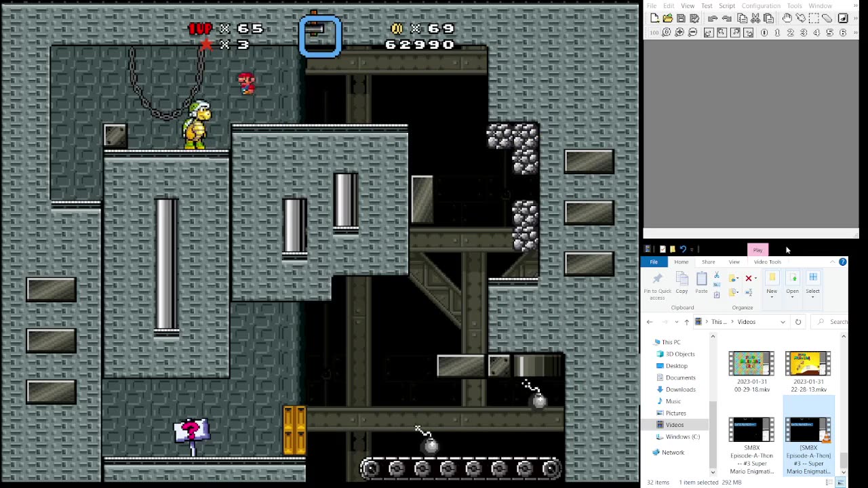Select the pointer selection tool in the editor

point(801,18)
